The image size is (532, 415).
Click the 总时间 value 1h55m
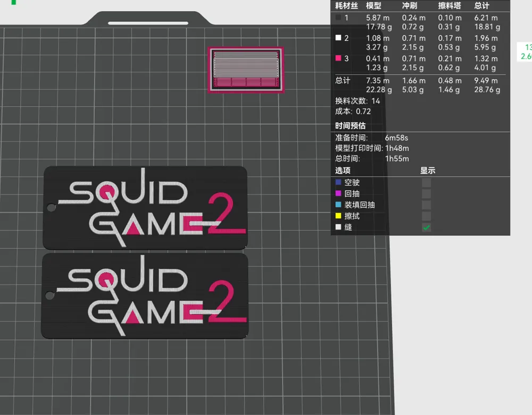(x=397, y=158)
